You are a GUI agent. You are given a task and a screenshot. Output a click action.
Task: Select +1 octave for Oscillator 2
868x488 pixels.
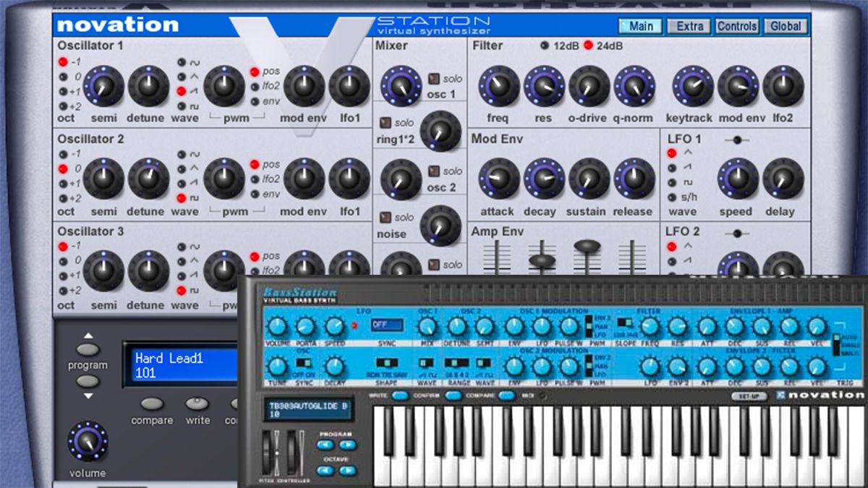63,184
